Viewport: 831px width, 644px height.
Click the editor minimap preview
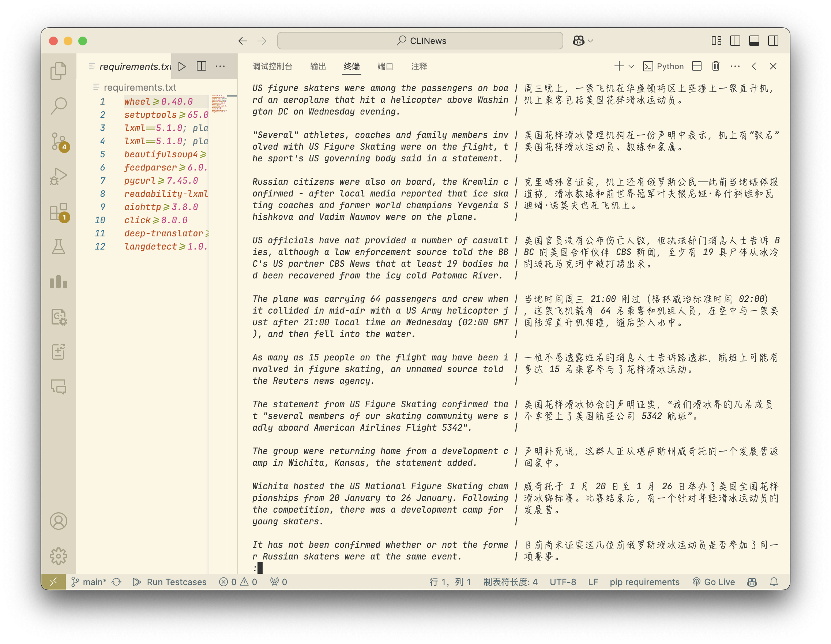(219, 104)
